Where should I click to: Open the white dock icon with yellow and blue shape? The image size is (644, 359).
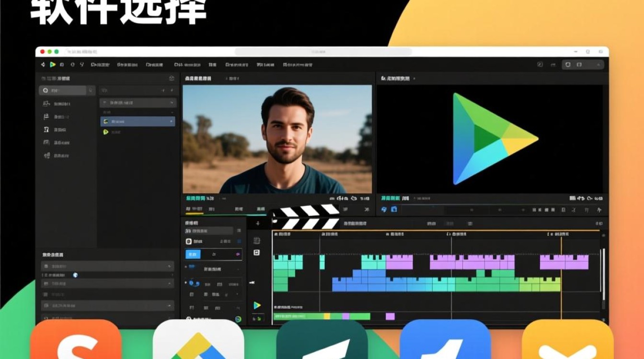click(198, 339)
